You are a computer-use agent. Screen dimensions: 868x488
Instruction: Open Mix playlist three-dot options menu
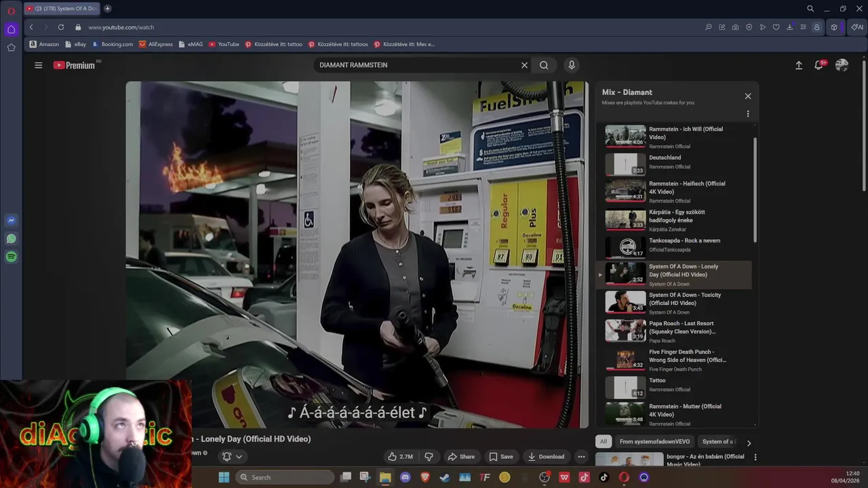[748, 114]
